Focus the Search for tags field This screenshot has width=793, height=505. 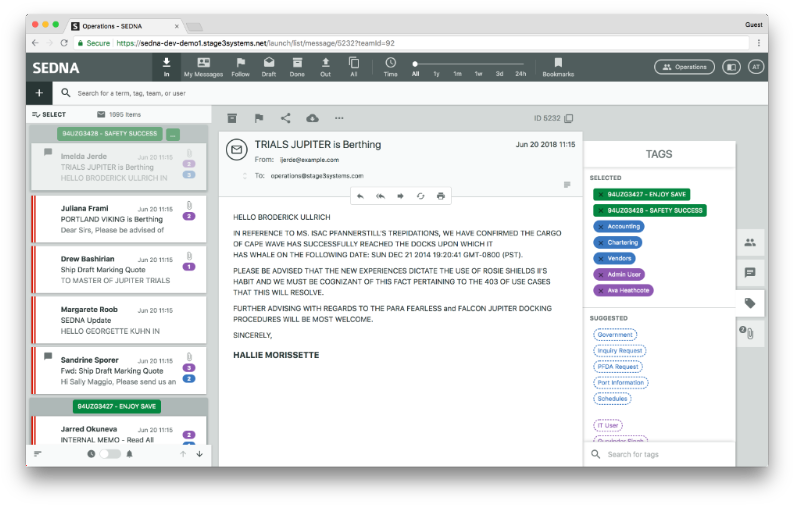pyautogui.click(x=660, y=454)
